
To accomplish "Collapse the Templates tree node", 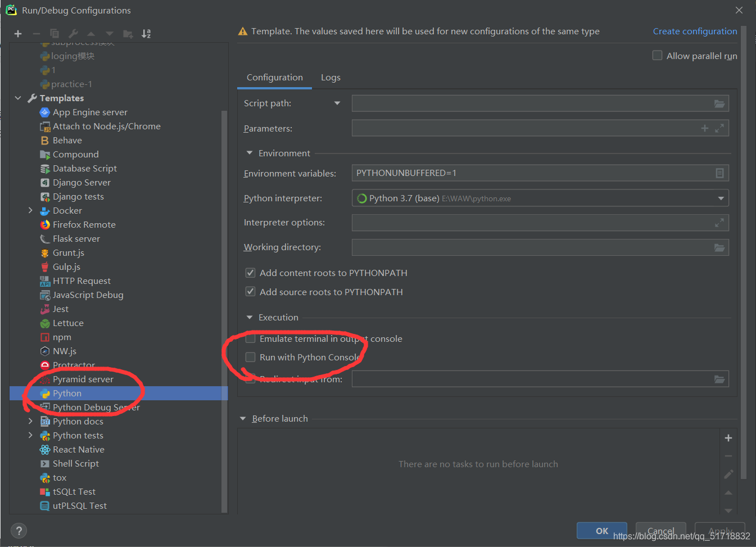I will 18,98.
